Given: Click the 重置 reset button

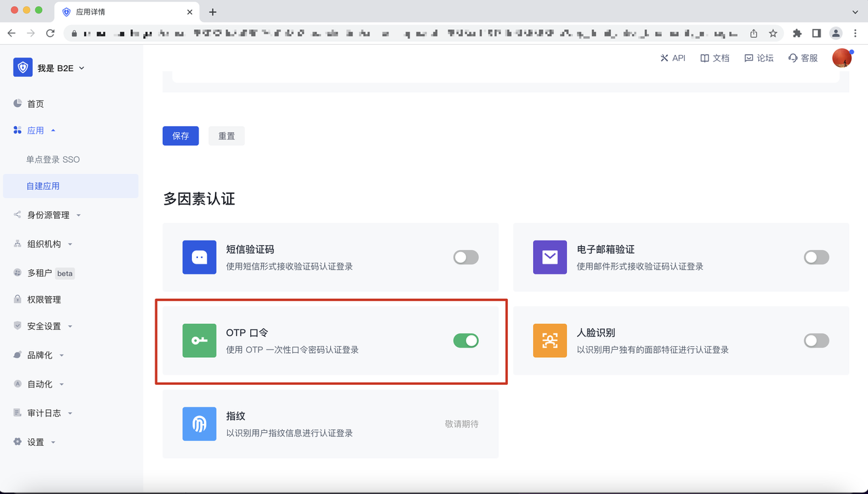Looking at the screenshot, I should pyautogui.click(x=226, y=136).
